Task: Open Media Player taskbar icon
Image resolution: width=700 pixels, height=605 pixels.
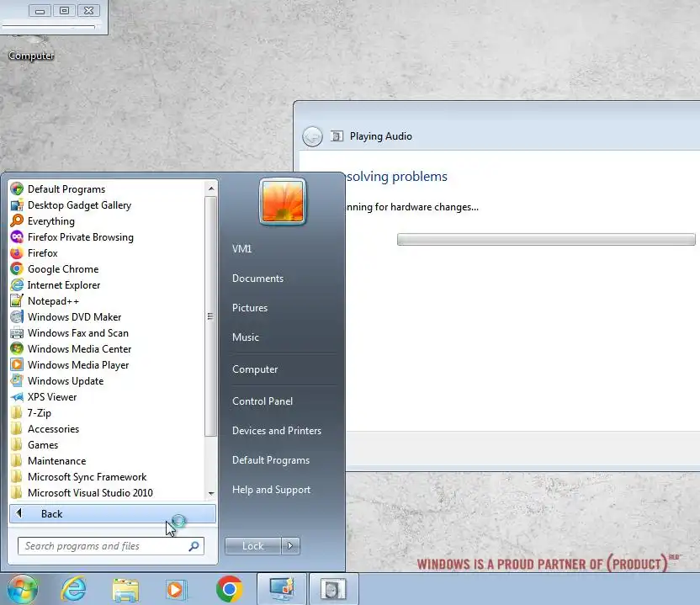Action: point(177,590)
